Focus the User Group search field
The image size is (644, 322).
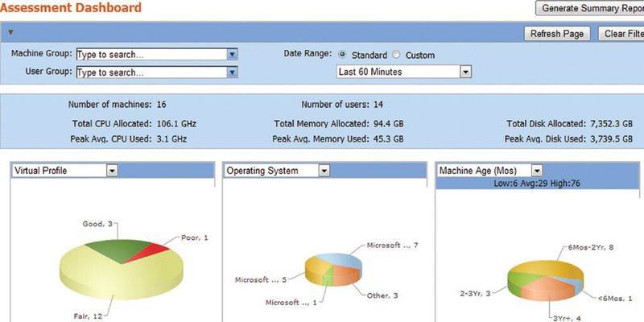pyautogui.click(x=151, y=72)
